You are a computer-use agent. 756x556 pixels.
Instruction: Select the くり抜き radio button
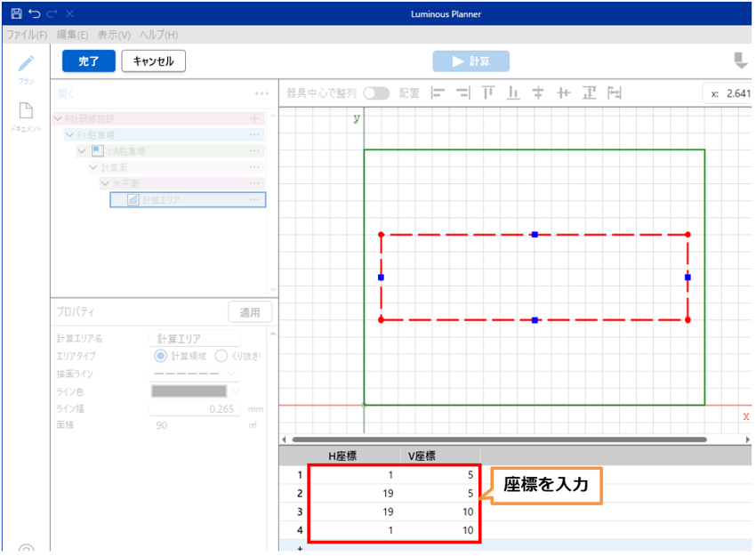click(221, 356)
